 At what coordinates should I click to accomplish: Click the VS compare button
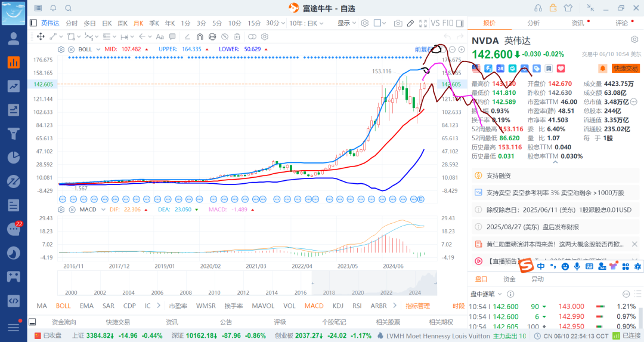pos(435,23)
